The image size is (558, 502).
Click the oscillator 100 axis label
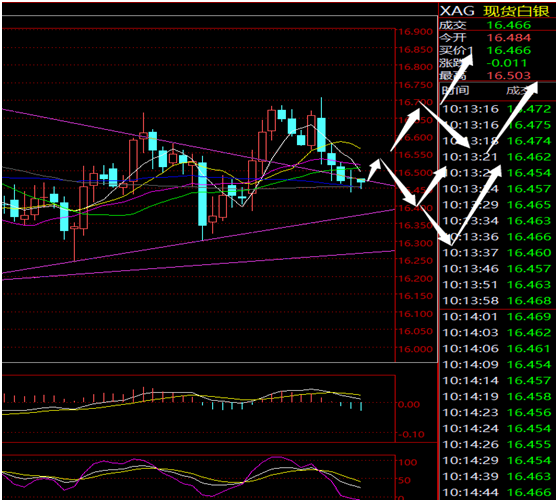407,463
